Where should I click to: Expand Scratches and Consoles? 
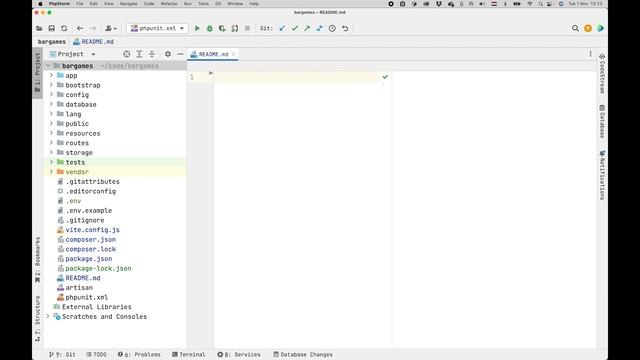tap(48, 316)
